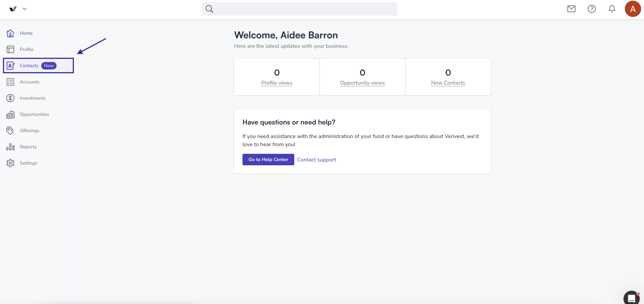Click the Investments dollar icon
The width and height of the screenshot is (644, 304).
10,98
